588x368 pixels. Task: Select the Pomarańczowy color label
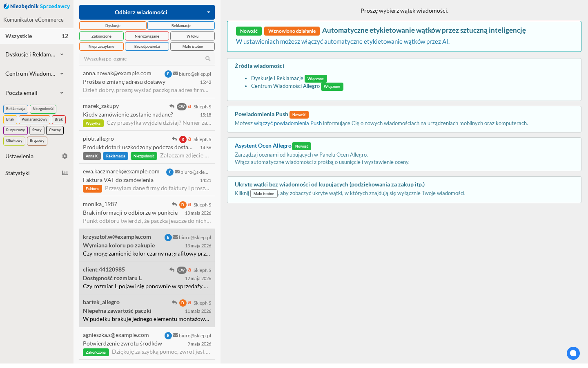click(x=34, y=120)
